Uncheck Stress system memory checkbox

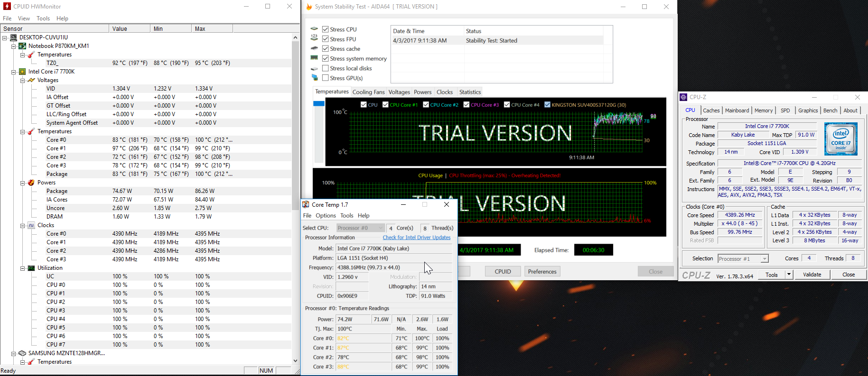tap(326, 58)
